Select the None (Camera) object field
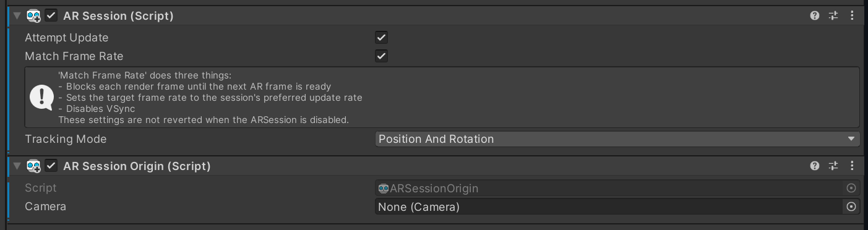The width and height of the screenshot is (868, 230). (609, 207)
